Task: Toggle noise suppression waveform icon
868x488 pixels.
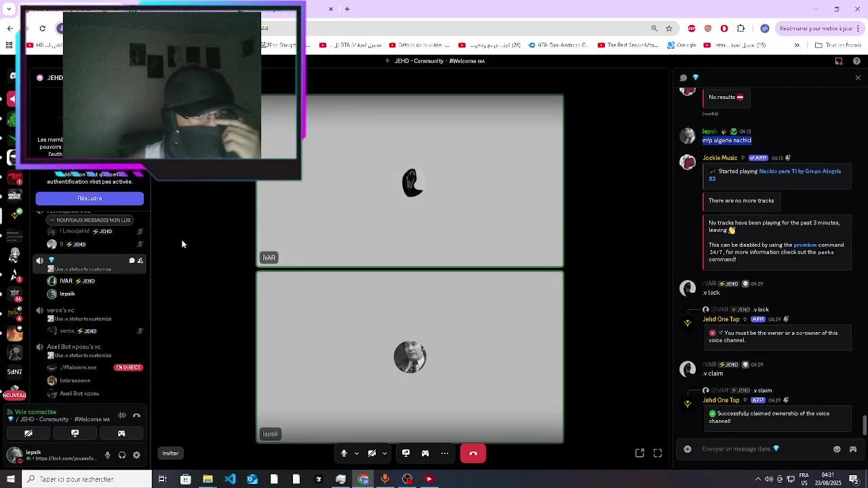Action: (122, 415)
